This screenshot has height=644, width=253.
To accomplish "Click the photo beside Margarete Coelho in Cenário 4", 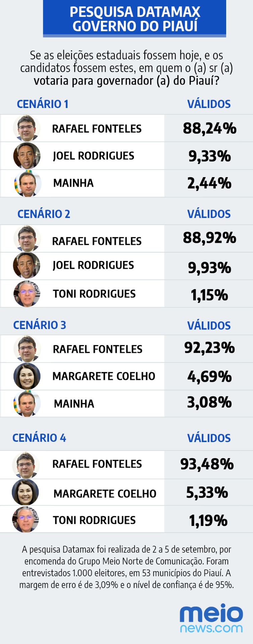I will pyautogui.click(x=26, y=492).
